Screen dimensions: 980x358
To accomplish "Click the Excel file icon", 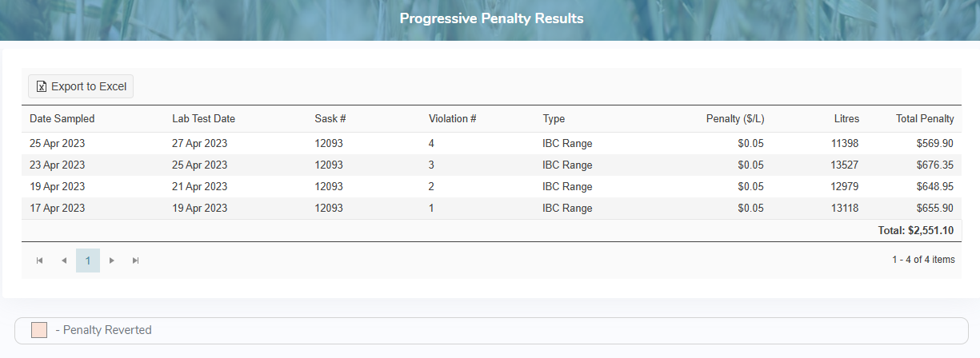I will coord(42,86).
